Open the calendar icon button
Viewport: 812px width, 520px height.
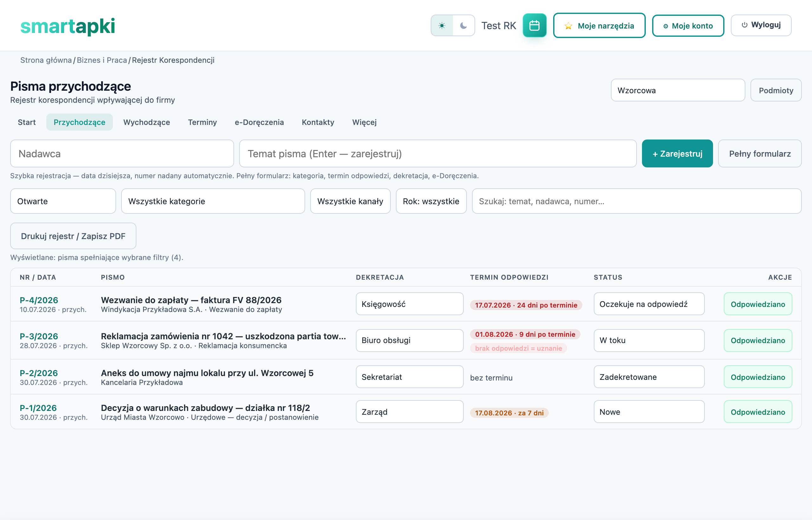[534, 26]
